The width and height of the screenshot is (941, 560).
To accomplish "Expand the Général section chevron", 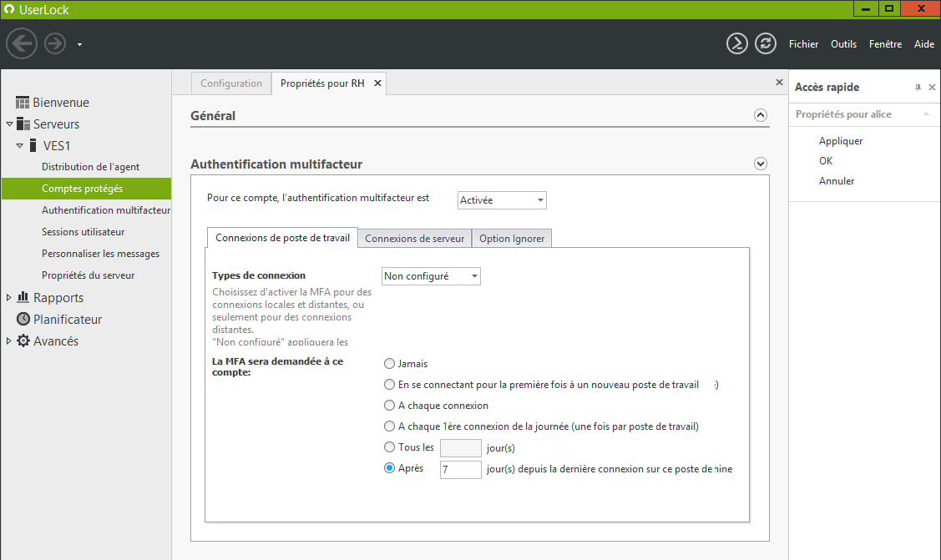I will point(761,115).
